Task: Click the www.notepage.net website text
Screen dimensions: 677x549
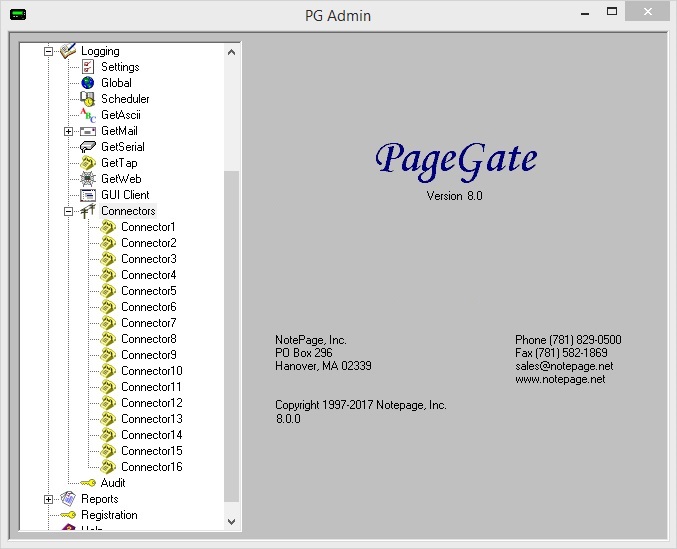Action: [x=560, y=379]
